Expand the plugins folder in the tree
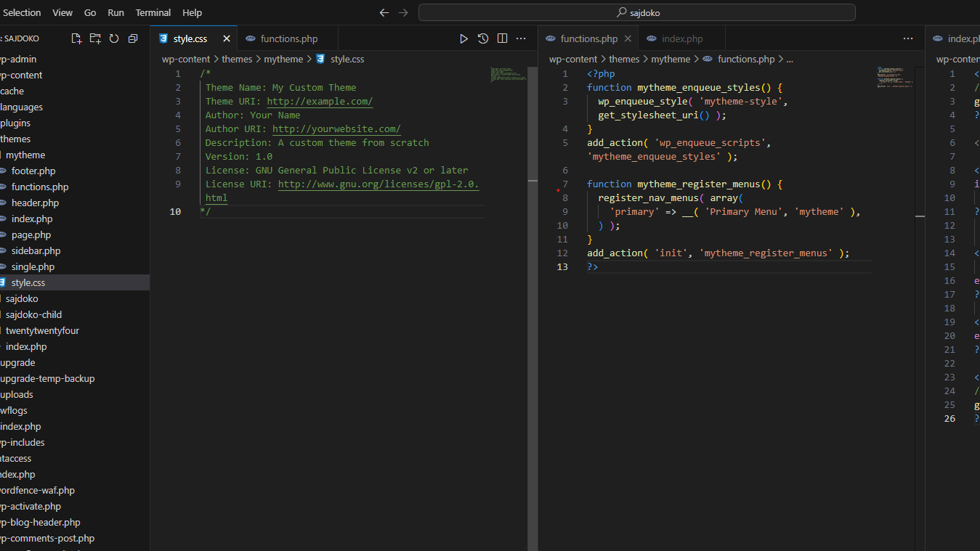 [x=15, y=123]
